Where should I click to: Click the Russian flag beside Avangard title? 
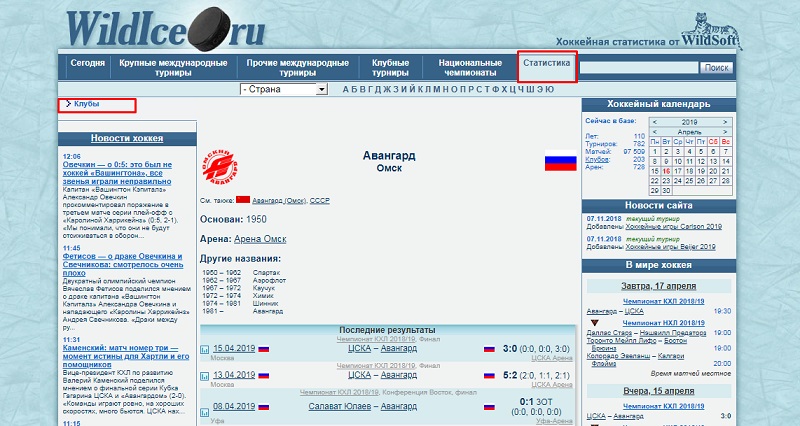coord(559,162)
